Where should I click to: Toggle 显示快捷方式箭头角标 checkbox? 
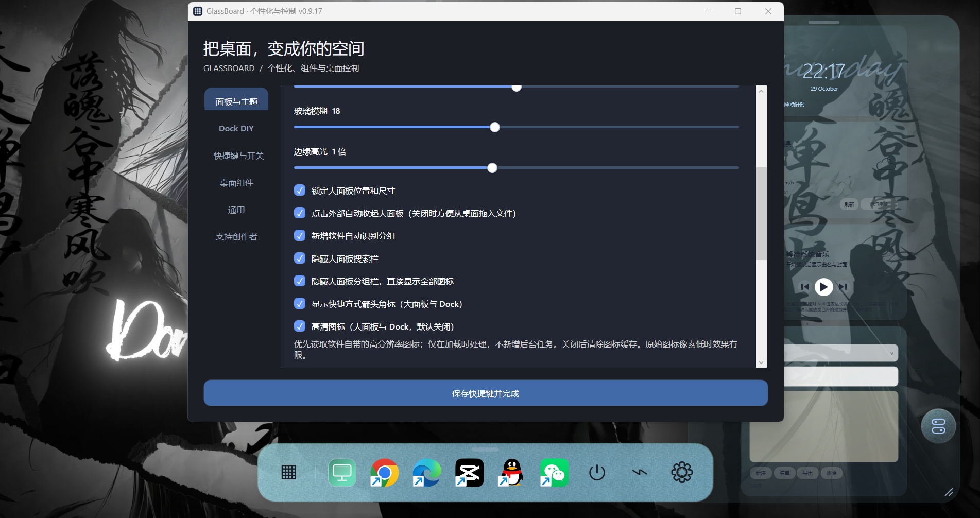[x=300, y=304]
